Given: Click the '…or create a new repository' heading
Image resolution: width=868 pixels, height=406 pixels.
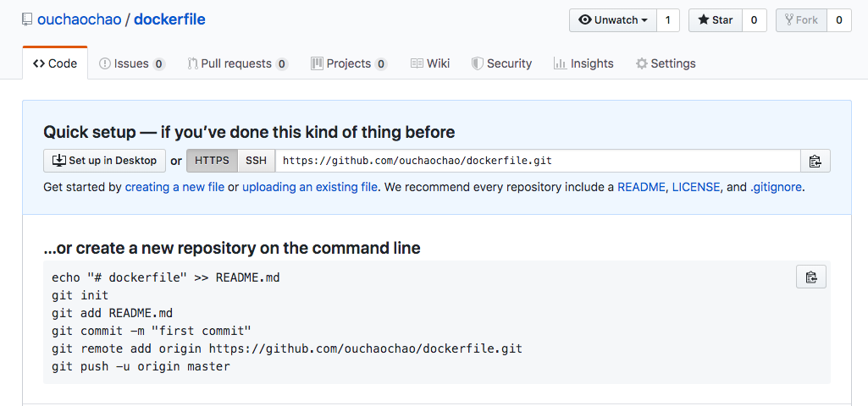Looking at the screenshot, I should [x=232, y=249].
